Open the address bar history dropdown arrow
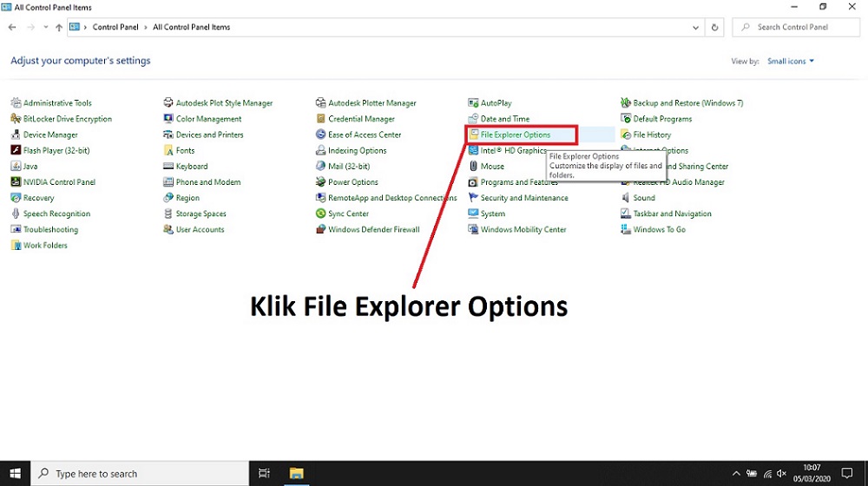Screen dimensions: 868x486 (696, 27)
